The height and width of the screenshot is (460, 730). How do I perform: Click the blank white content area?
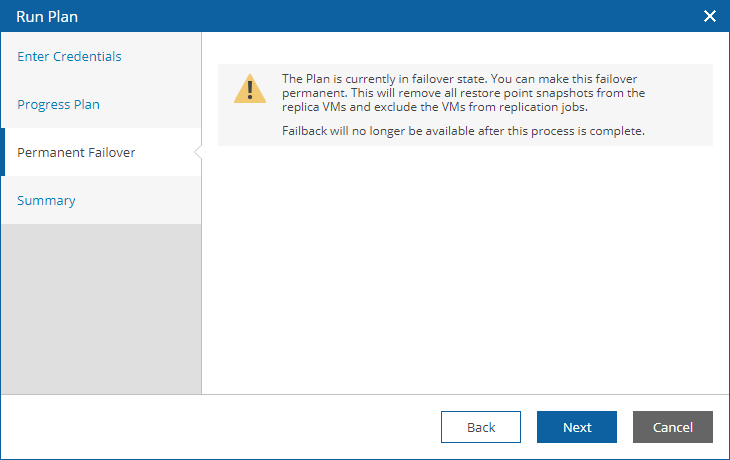click(x=466, y=270)
